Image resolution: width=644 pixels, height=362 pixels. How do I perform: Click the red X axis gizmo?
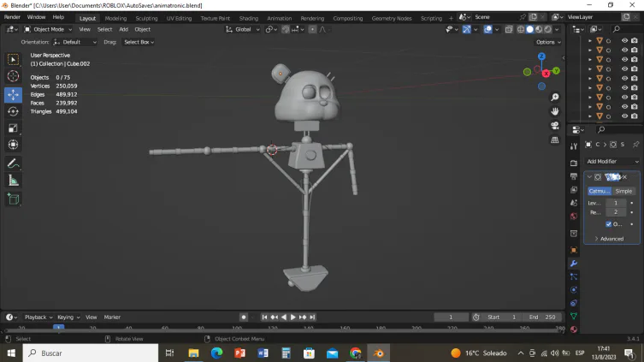(x=546, y=74)
